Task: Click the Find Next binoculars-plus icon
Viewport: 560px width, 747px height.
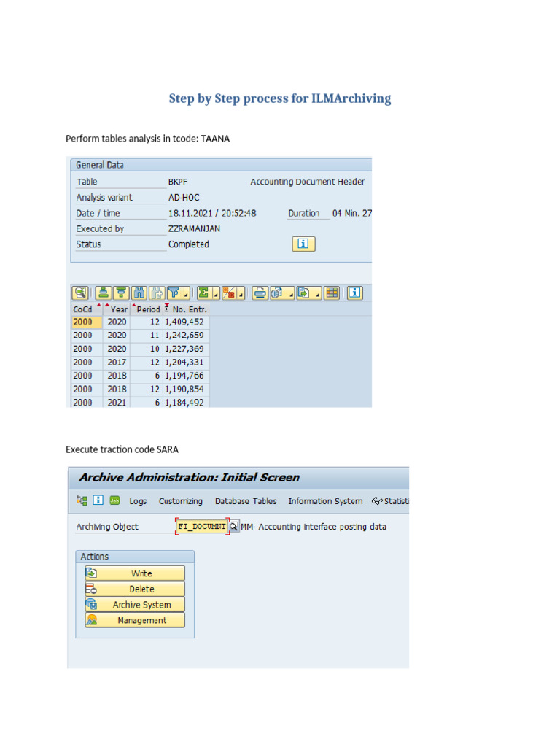Action: point(157,293)
